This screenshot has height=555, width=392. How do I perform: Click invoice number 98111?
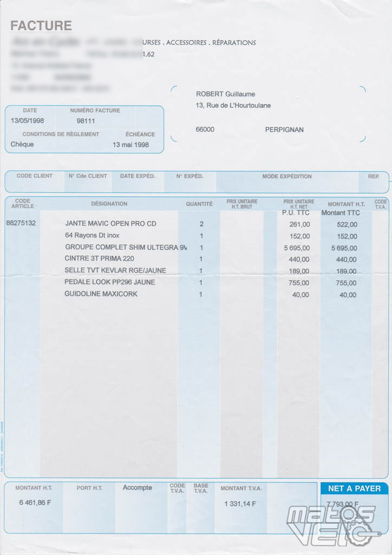point(86,121)
